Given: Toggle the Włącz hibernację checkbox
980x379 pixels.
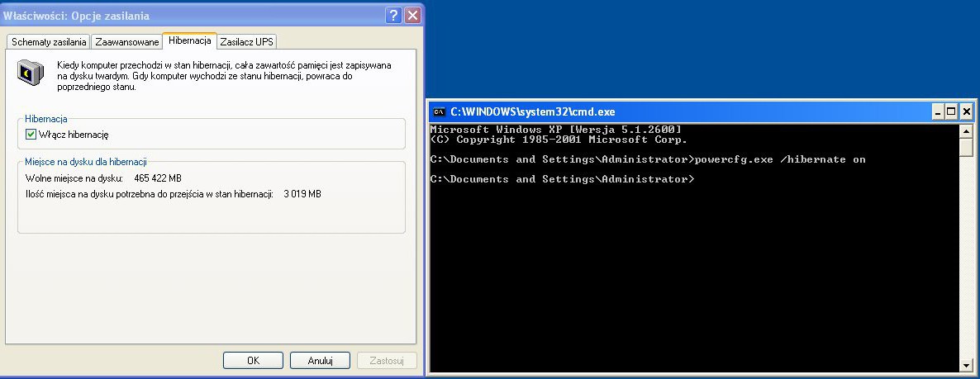Looking at the screenshot, I should (x=31, y=135).
